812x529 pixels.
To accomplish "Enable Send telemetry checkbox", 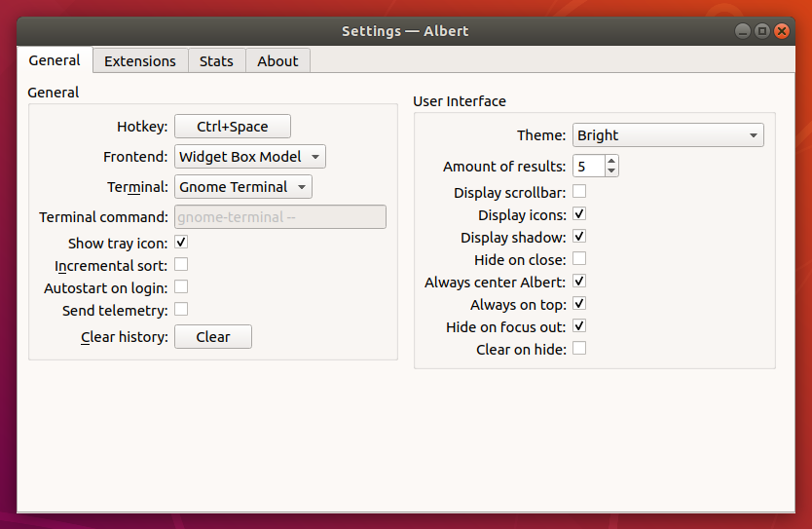I will (181, 310).
